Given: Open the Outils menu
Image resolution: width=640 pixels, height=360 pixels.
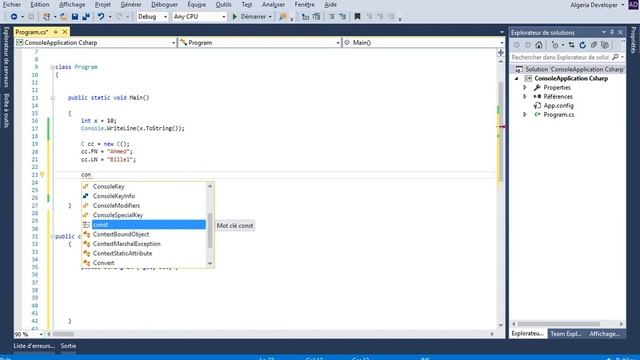Looking at the screenshot, I should (223, 4).
